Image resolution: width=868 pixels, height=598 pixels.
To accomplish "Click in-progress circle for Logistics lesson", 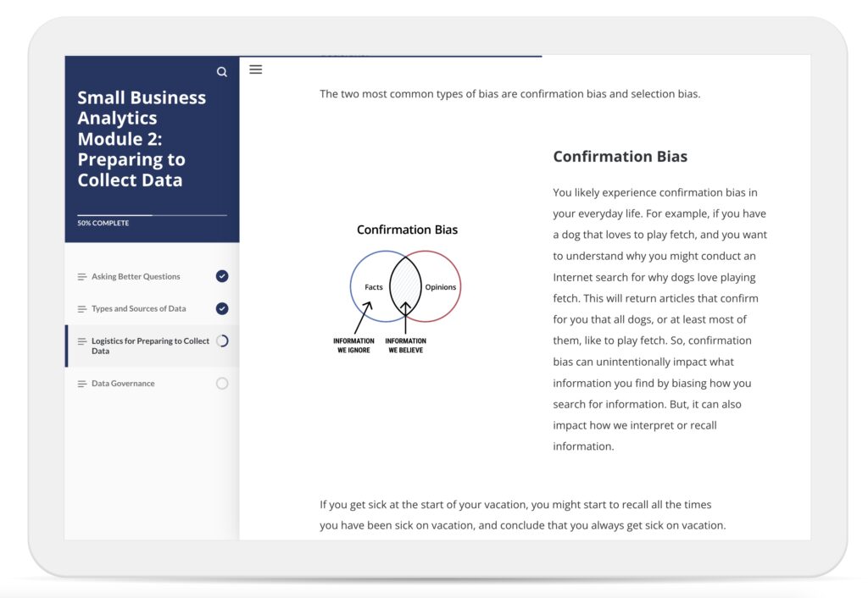I will pyautogui.click(x=222, y=341).
